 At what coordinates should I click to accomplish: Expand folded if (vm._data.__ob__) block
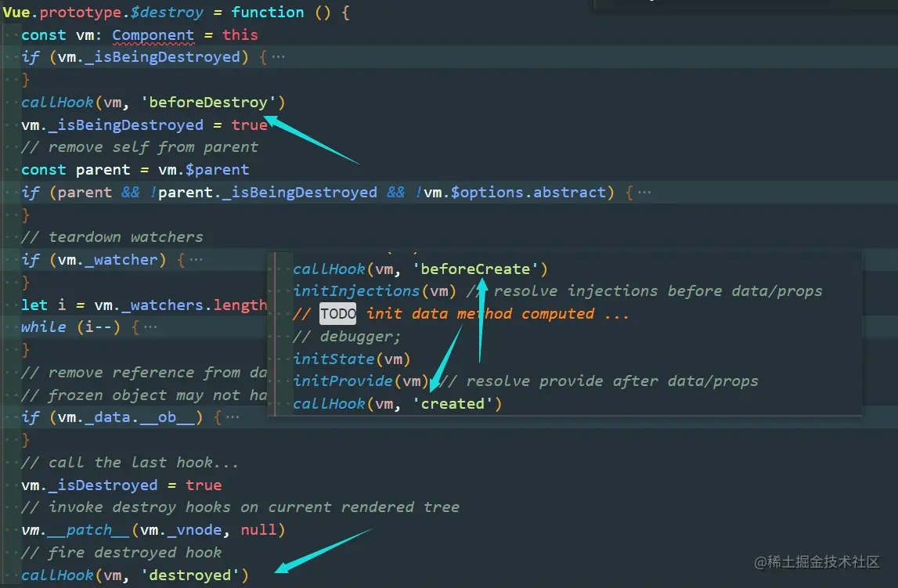[233, 417]
